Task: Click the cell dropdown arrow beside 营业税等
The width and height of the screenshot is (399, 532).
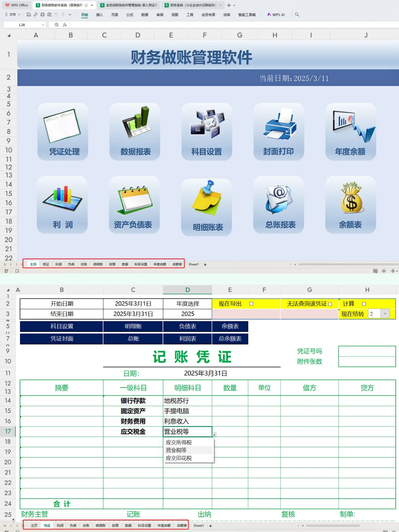Action: click(x=214, y=435)
